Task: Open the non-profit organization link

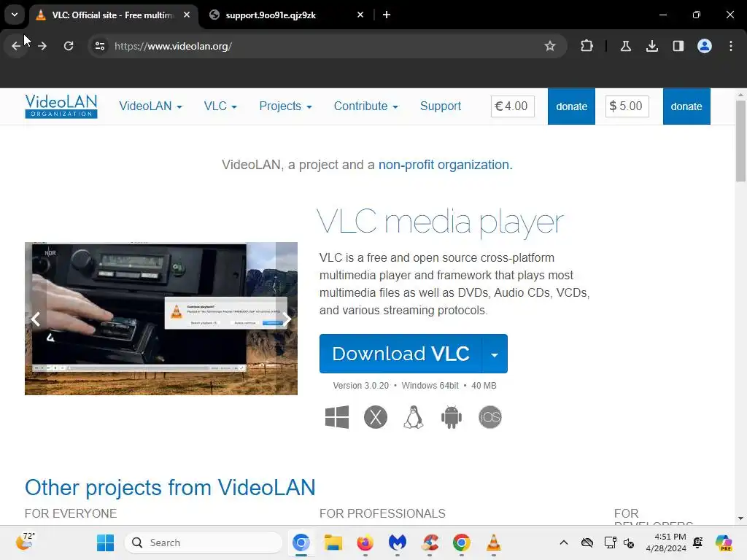Action: [x=445, y=165]
